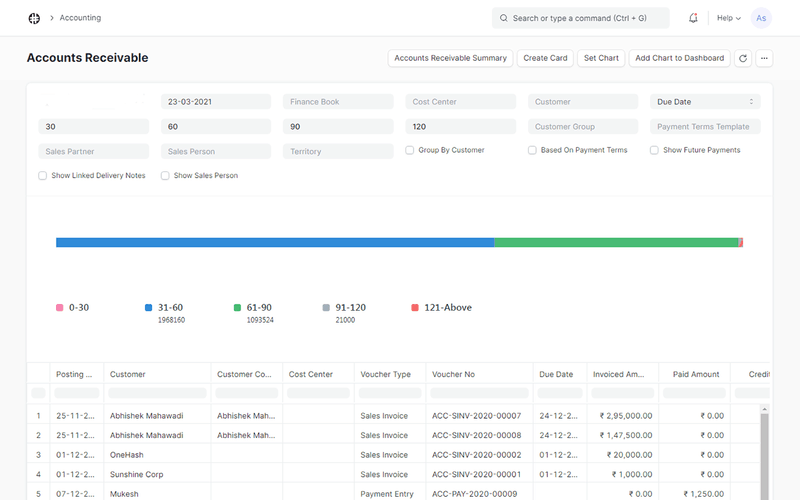Check Show Linked Delivery Notes

pyautogui.click(x=43, y=176)
